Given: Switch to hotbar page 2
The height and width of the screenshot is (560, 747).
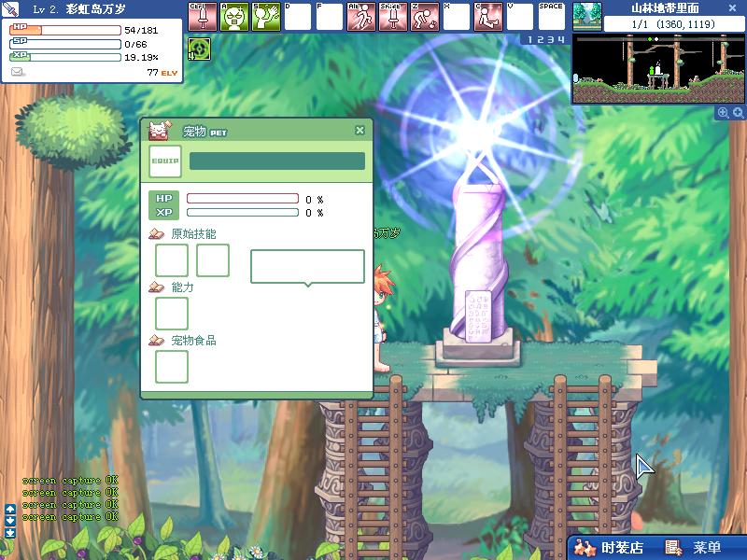Looking at the screenshot, I should coord(541,40).
